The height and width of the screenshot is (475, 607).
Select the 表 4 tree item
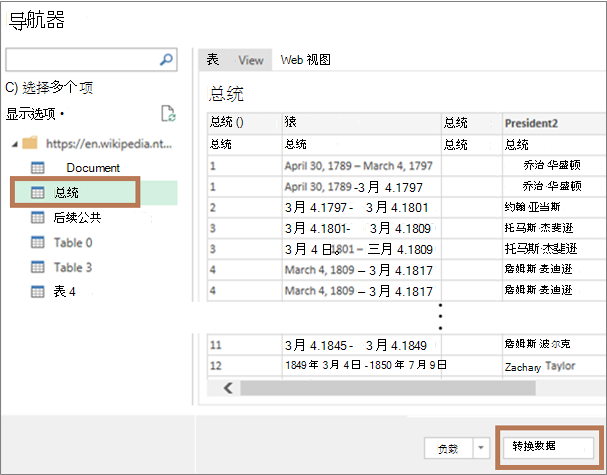64,291
